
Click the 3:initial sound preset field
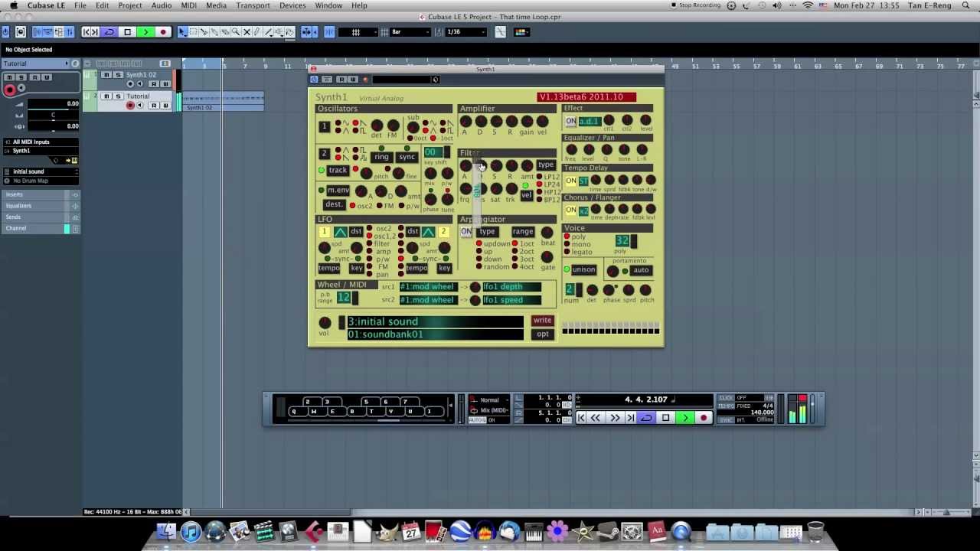pyautogui.click(x=435, y=321)
